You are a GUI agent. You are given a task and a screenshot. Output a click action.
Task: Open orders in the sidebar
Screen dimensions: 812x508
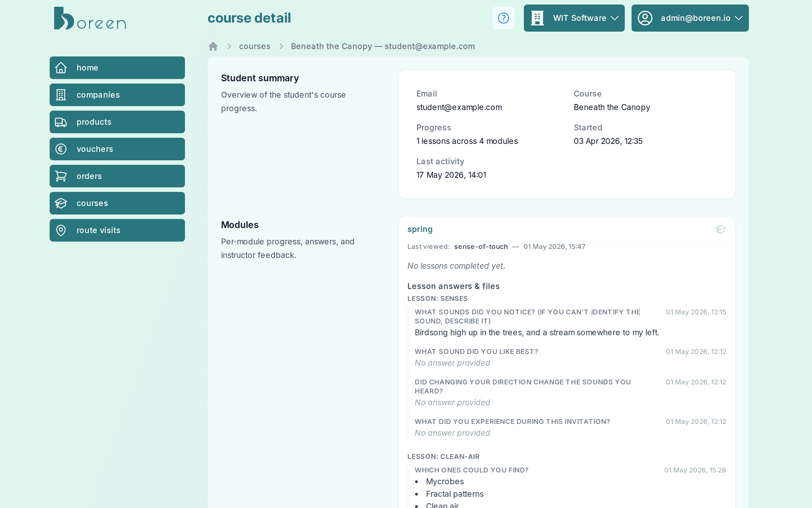point(117,176)
